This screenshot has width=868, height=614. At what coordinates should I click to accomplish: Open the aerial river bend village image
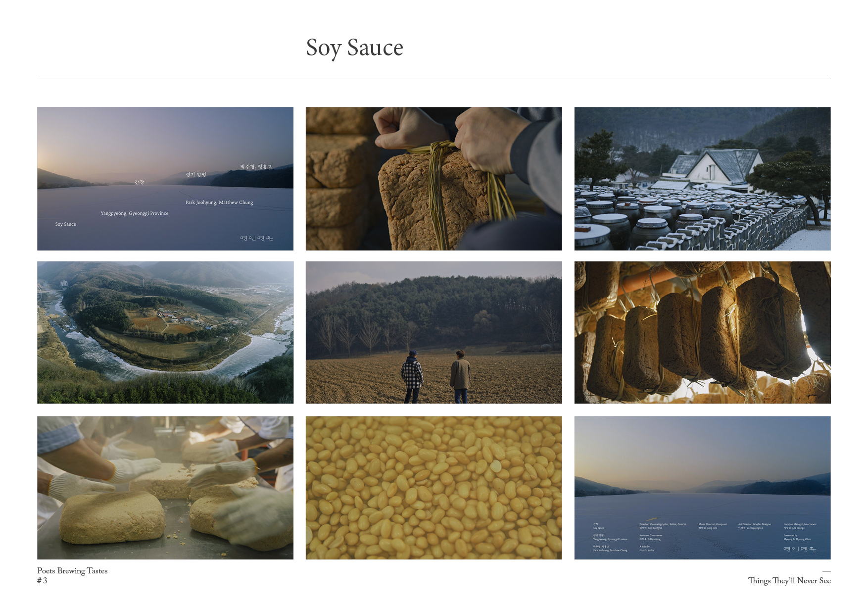coord(165,332)
